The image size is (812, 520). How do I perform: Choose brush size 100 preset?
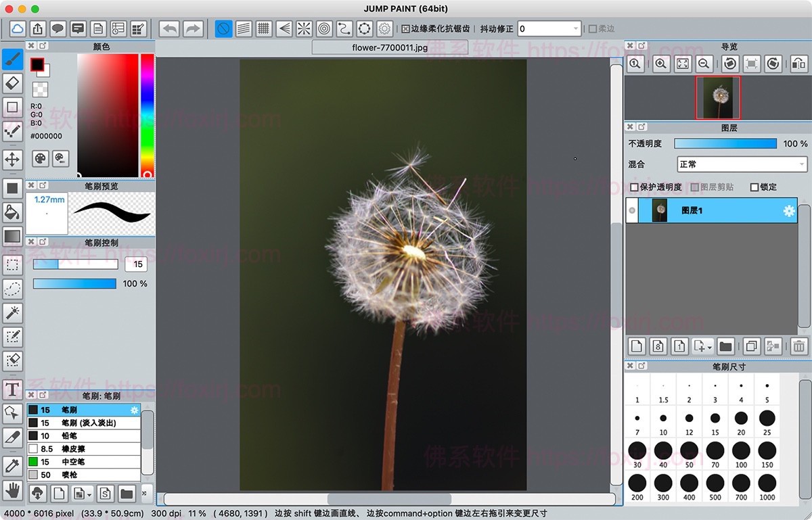pyautogui.click(x=741, y=450)
